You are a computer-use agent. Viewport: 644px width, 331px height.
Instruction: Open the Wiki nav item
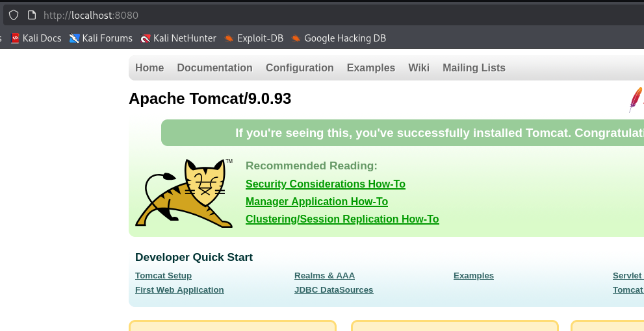click(x=419, y=67)
